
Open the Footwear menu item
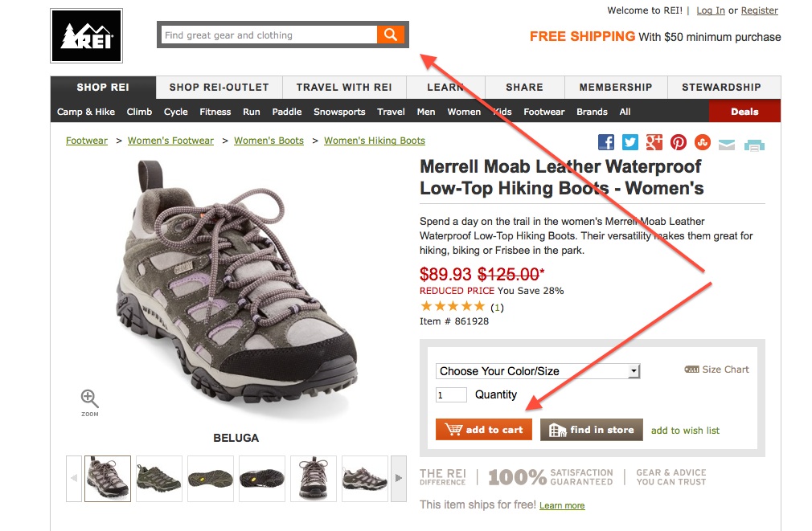click(x=543, y=112)
